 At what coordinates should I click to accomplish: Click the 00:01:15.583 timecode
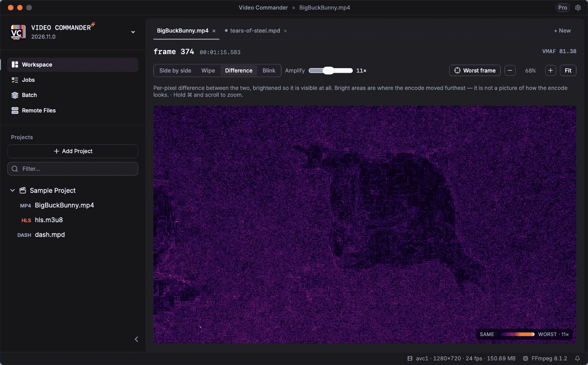click(x=220, y=52)
